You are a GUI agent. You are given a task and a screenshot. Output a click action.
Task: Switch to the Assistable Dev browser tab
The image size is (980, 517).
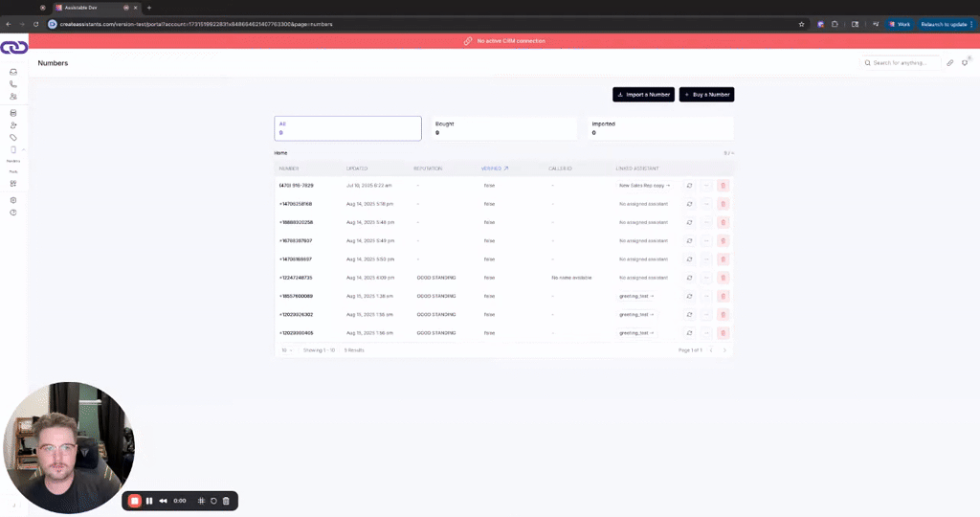click(95, 8)
